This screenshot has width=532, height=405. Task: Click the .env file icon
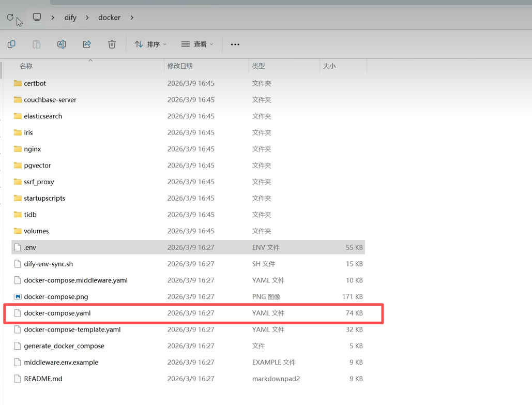(18, 247)
